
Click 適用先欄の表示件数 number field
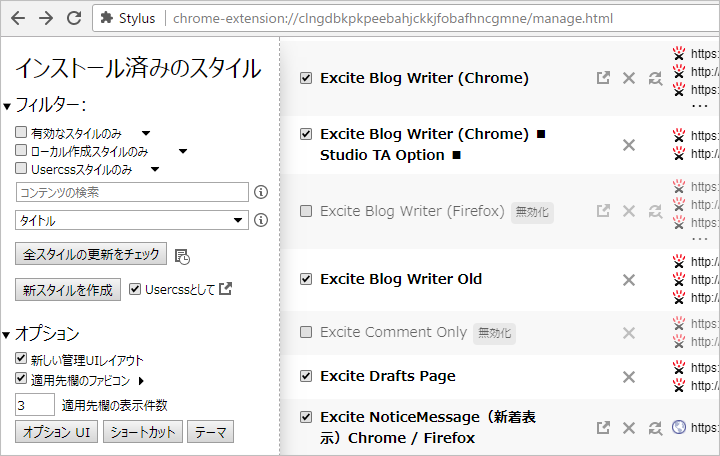coord(35,405)
